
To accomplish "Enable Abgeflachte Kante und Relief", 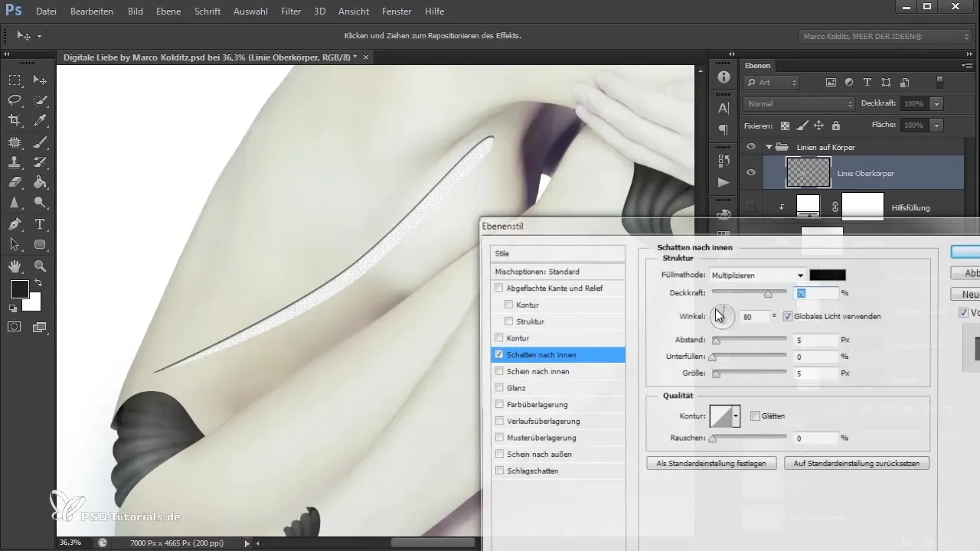I will pos(500,289).
